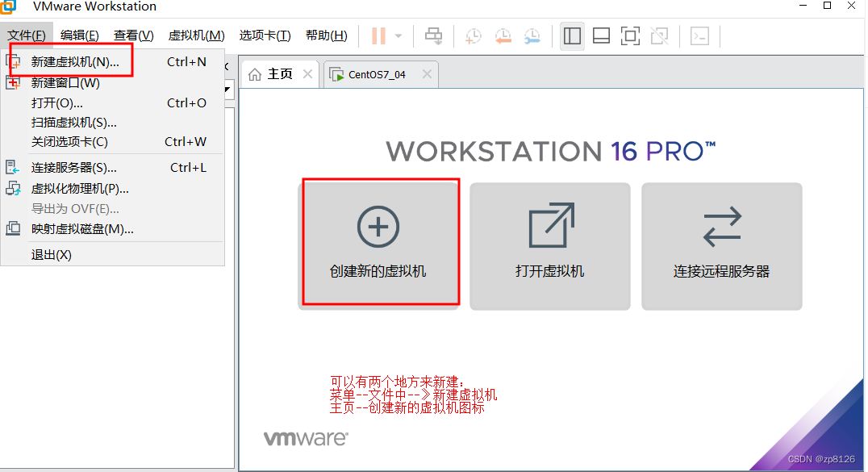Click the 打开虚拟机 tile
868x472 pixels.
(x=549, y=246)
